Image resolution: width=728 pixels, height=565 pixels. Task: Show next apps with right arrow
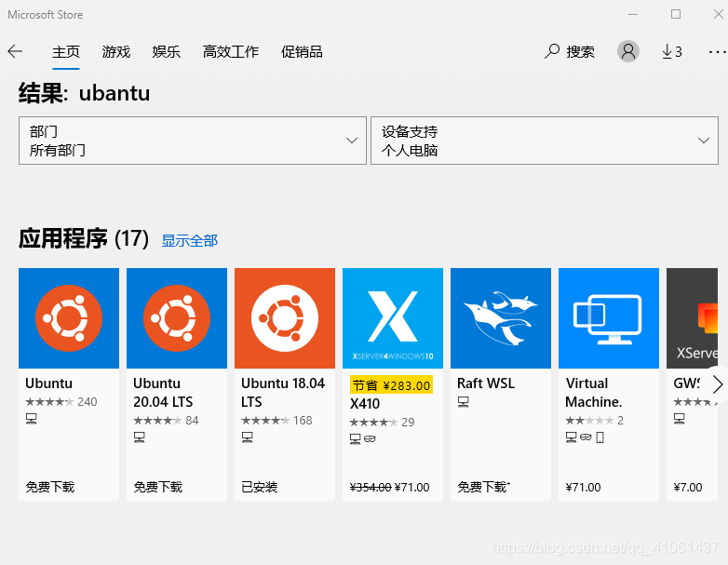718,384
